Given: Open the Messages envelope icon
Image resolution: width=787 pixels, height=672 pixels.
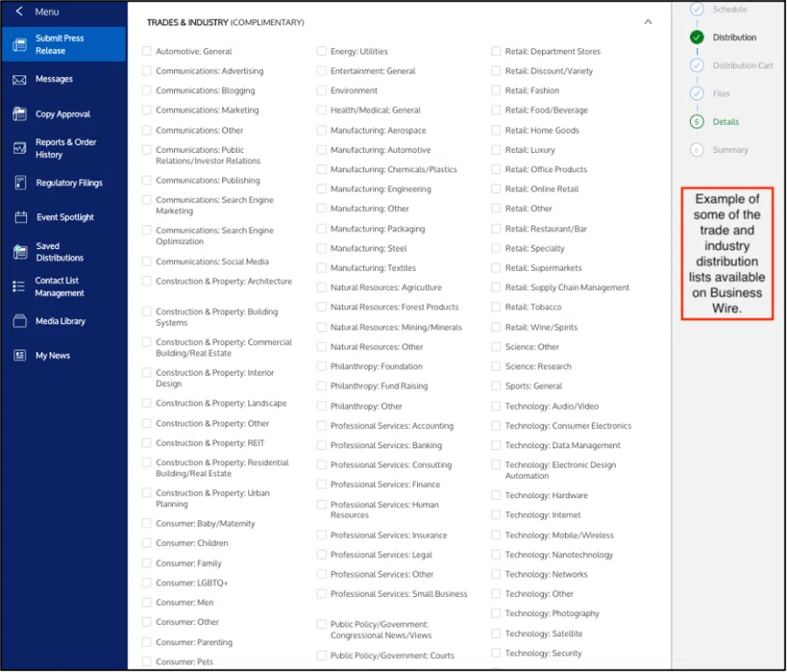Looking at the screenshot, I should point(19,80).
